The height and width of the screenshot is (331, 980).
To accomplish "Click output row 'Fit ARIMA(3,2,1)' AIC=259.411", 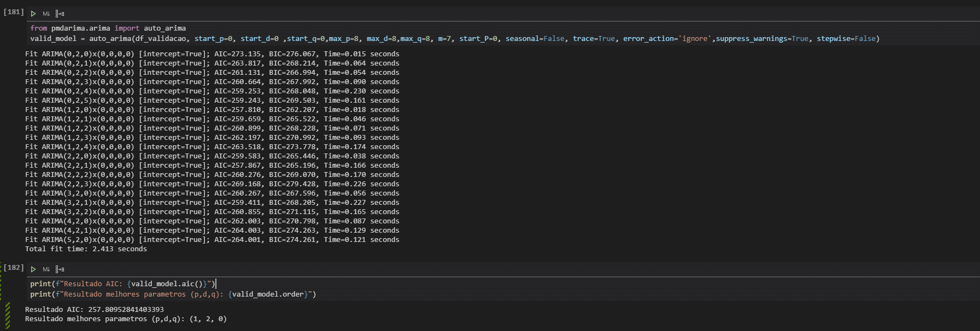I will coord(212,202).
